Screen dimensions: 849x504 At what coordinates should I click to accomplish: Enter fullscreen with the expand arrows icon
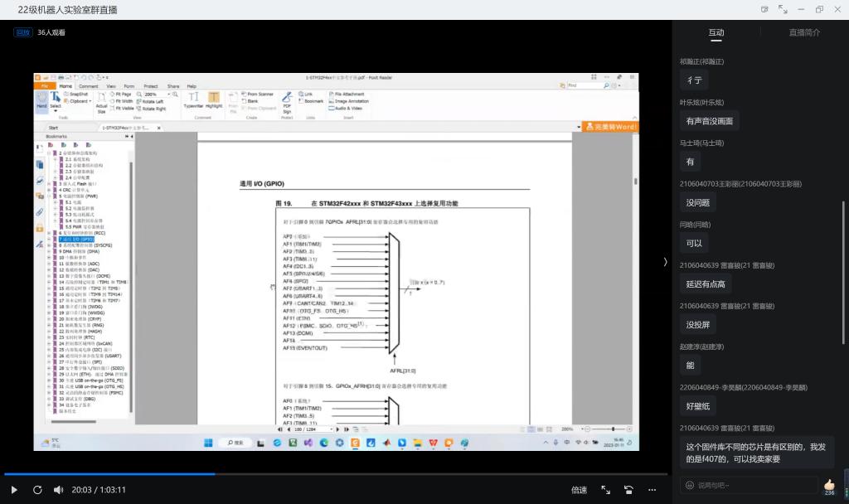click(605, 490)
